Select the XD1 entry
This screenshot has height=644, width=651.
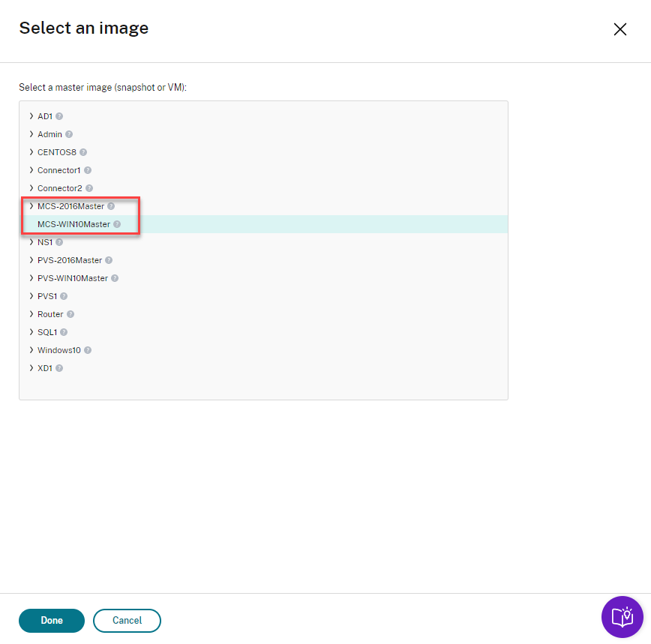pos(45,368)
